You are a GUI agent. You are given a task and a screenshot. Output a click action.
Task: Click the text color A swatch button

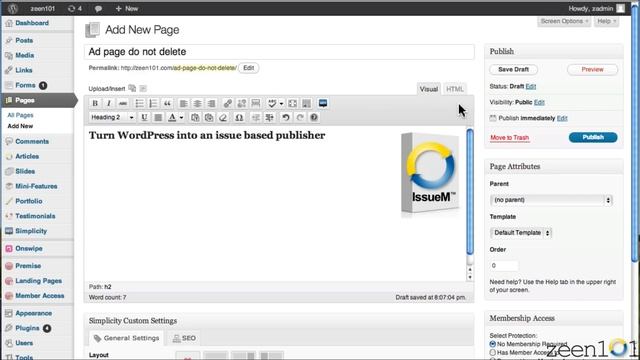pyautogui.click(x=172, y=118)
